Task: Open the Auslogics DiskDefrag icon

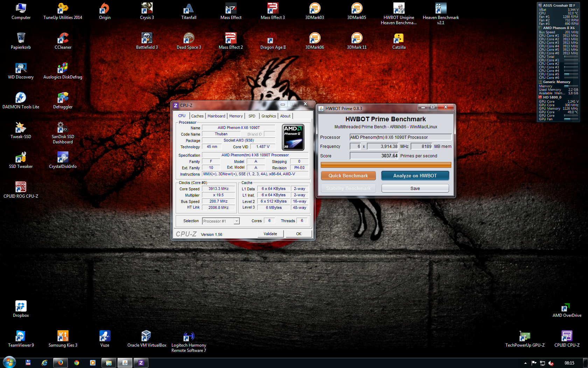Action: click(x=63, y=71)
